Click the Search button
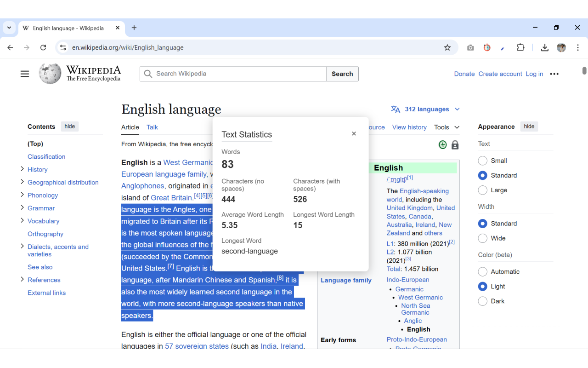Screen dimensions: 588x368 click(x=342, y=74)
